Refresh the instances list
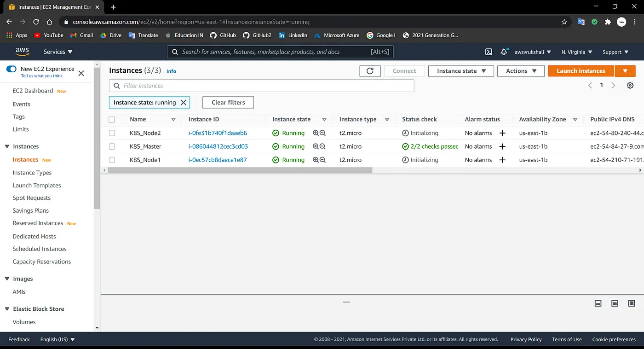Screen dimensions: 644x349 pyautogui.click(x=370, y=71)
